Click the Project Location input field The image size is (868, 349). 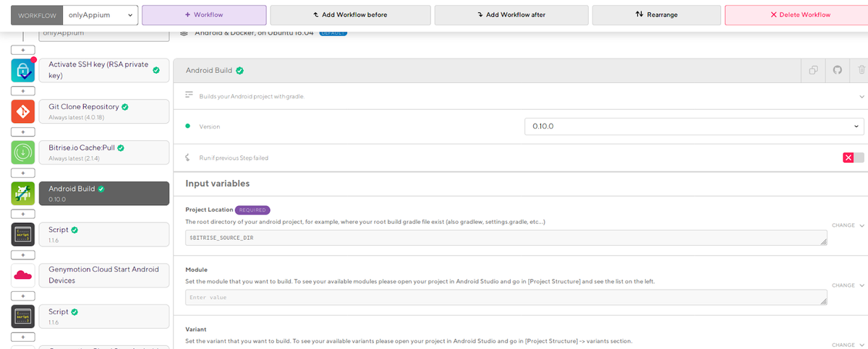[506, 238]
